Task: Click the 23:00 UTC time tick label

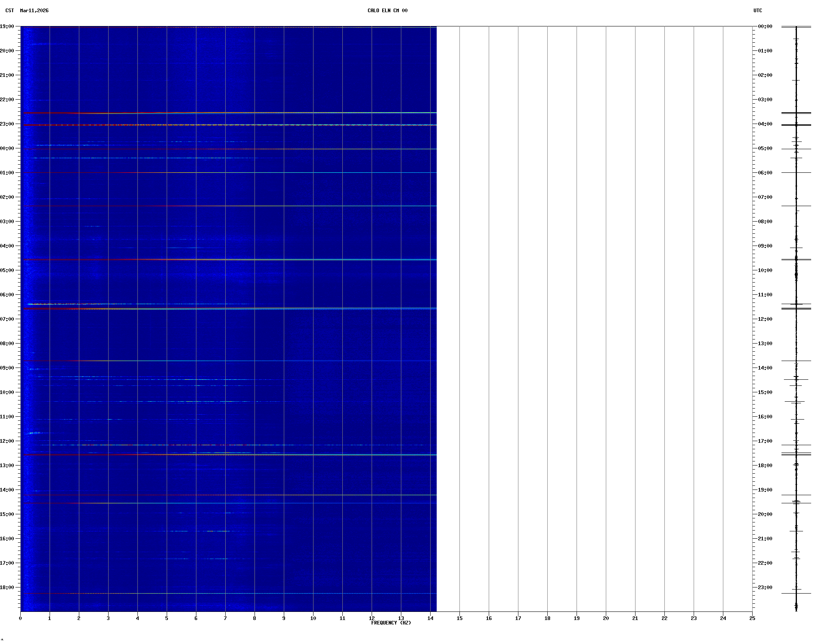Action: [x=765, y=587]
